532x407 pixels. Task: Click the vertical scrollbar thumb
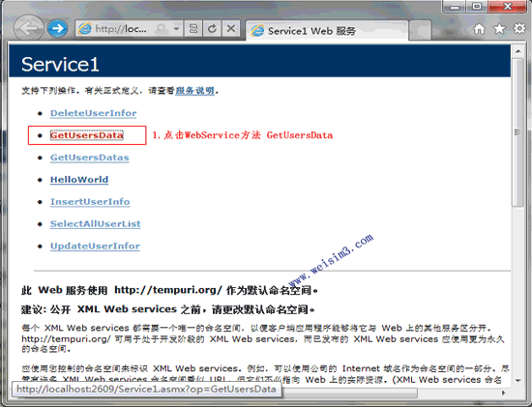[x=517, y=132]
